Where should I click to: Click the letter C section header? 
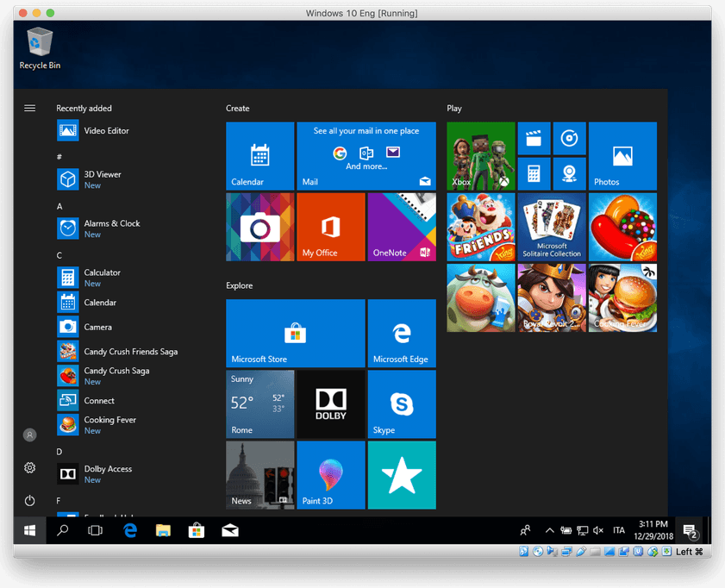(x=59, y=255)
